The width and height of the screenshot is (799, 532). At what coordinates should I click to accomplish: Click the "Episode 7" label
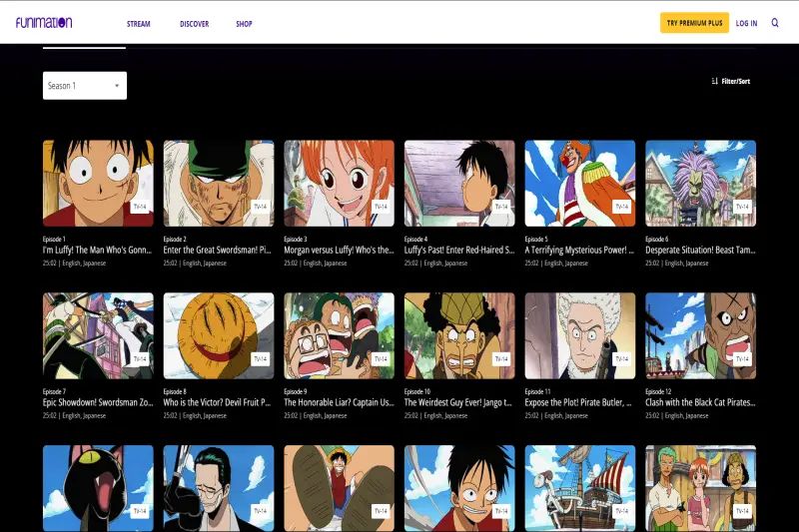coord(54,391)
